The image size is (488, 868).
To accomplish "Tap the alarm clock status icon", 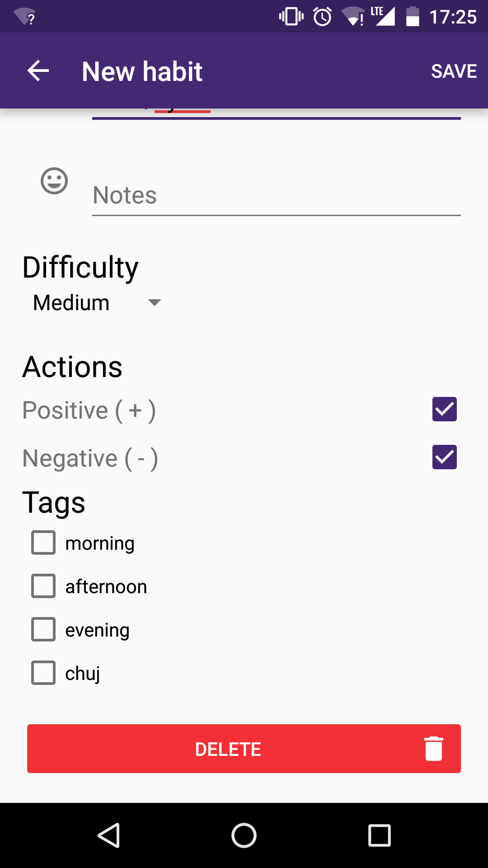I will point(323,17).
